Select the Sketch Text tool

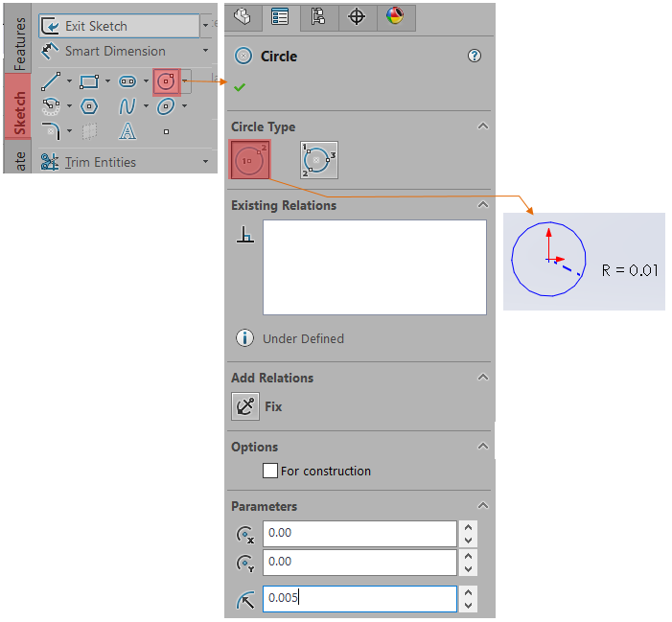click(127, 131)
